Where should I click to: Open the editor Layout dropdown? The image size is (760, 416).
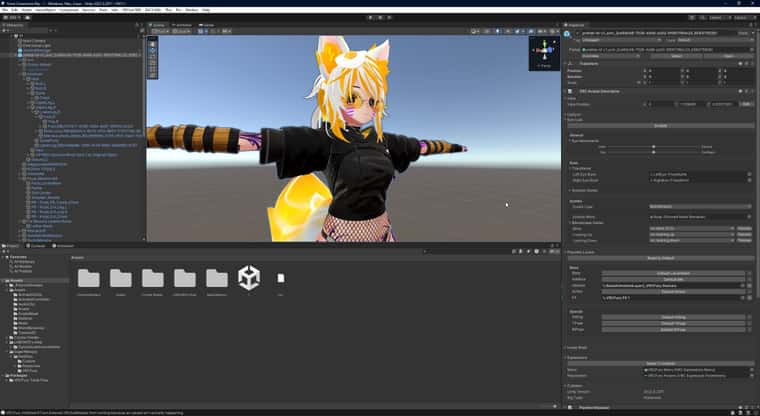[x=744, y=17]
